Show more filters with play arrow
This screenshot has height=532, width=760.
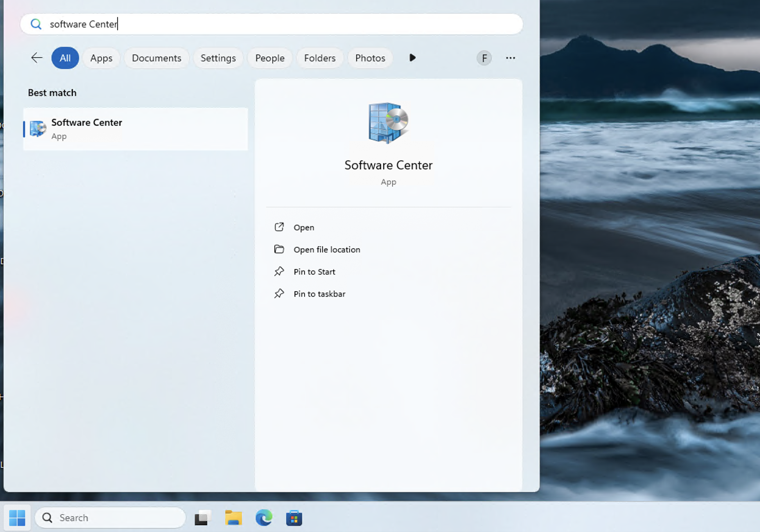coord(412,58)
